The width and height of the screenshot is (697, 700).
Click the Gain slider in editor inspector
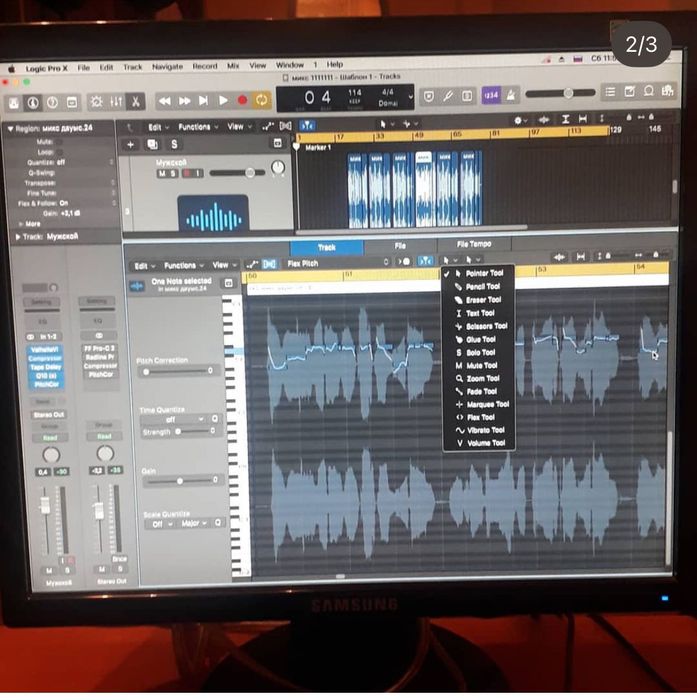pos(179,481)
